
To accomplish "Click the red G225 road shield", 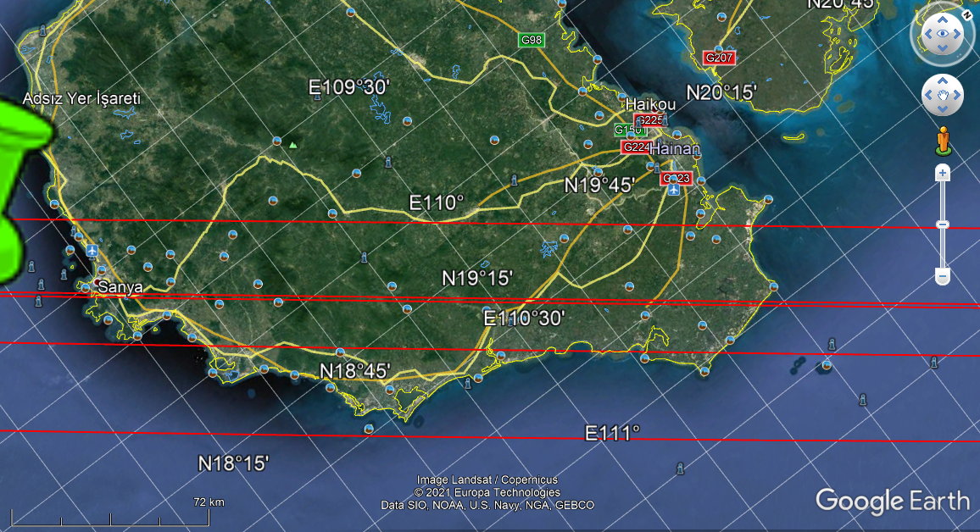I will (x=649, y=120).
